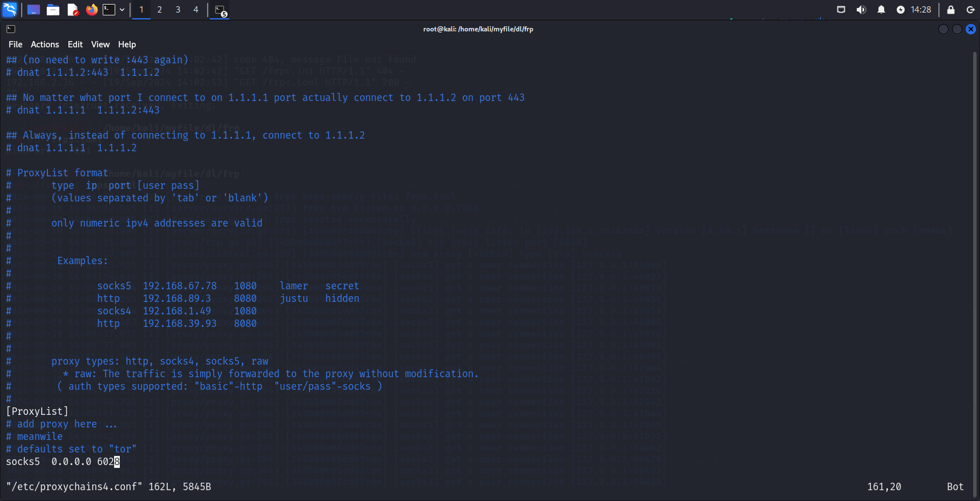Click the power manager tray icon
Image resolution: width=980 pixels, height=501 pixels.
coord(901,10)
